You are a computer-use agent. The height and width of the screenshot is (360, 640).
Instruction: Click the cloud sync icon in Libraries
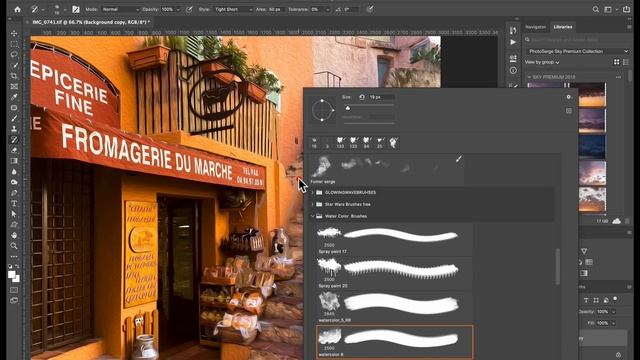click(x=616, y=221)
